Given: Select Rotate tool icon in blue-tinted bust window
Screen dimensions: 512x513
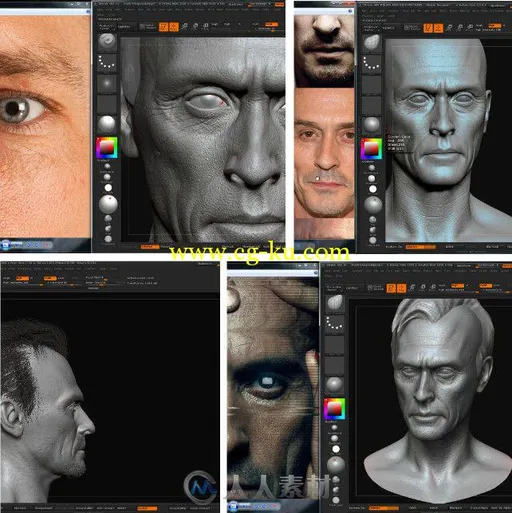Looking at the screenshot, I should [470, 28].
